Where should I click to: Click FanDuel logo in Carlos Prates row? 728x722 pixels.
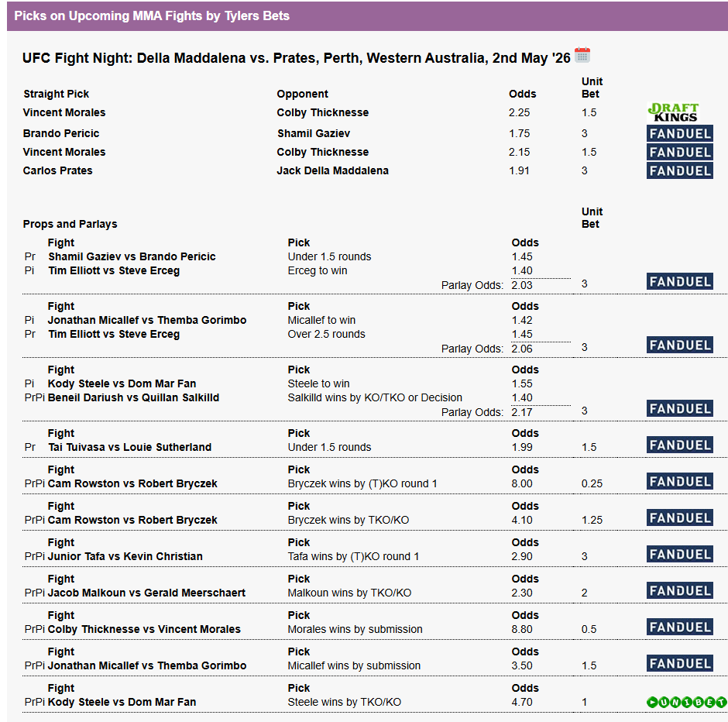[680, 171]
